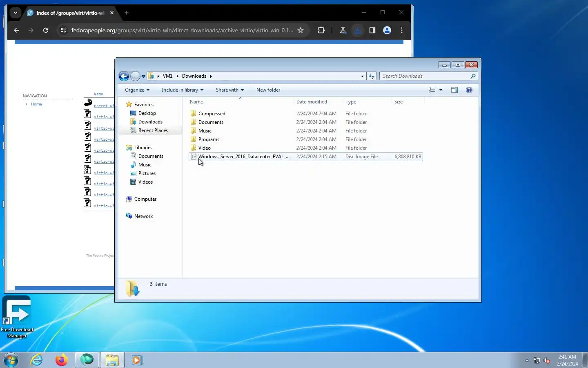588x368 pixels.
Task: Toggle the browser side panel icon
Action: point(372,30)
